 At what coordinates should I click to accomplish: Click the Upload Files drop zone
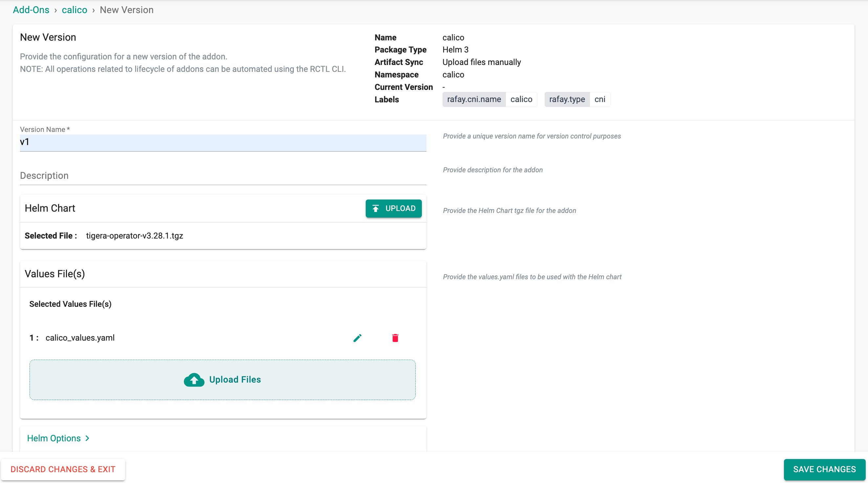[222, 380]
